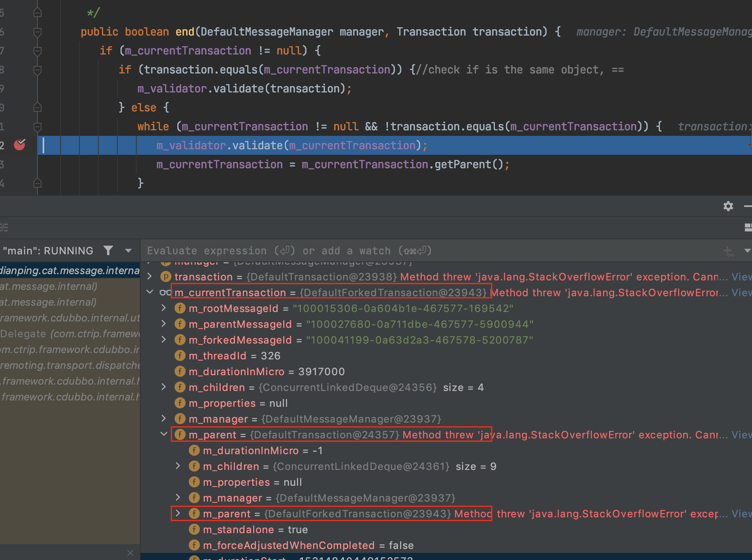Screen dimensions: 752x560
Task: Select the dianping.cat.message.internal stack frame
Action: (x=70, y=270)
